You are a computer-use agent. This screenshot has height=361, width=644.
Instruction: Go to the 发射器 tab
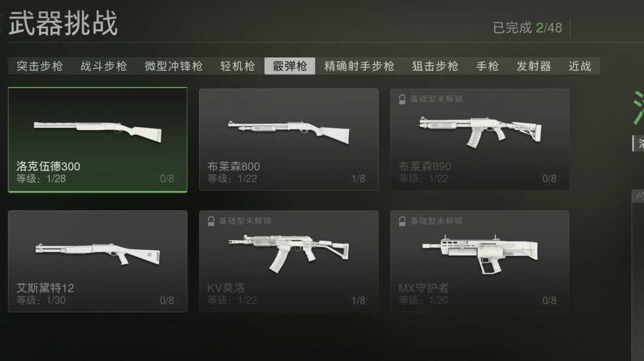[x=534, y=66]
